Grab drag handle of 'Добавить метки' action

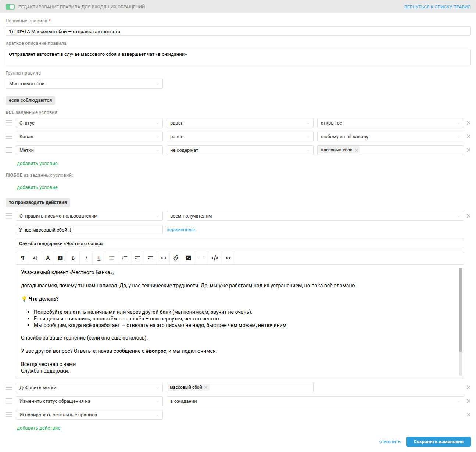[x=9, y=387]
